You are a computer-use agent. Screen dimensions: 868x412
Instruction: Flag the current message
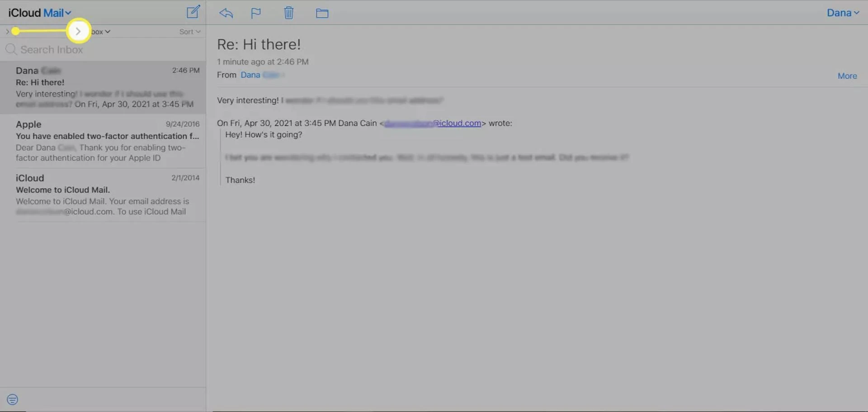tap(256, 13)
